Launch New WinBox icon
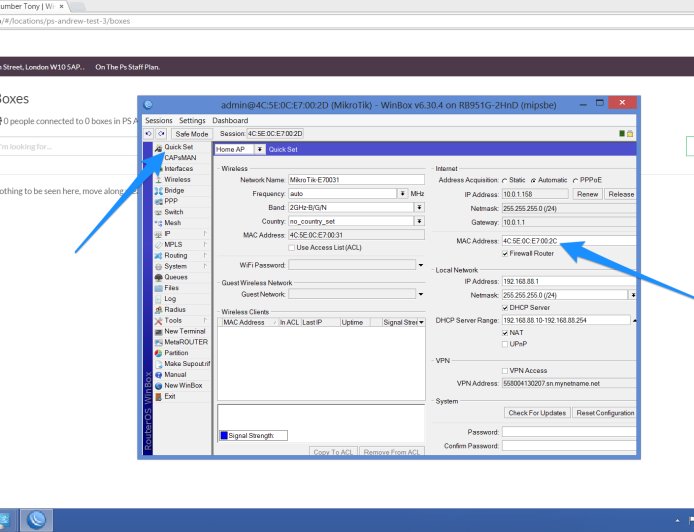The image size is (694, 532). click(158, 386)
